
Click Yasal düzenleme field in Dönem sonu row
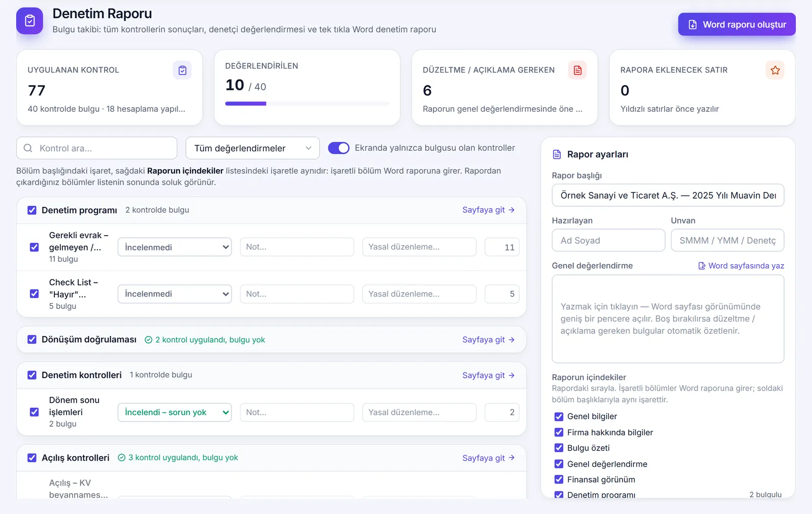coord(419,412)
